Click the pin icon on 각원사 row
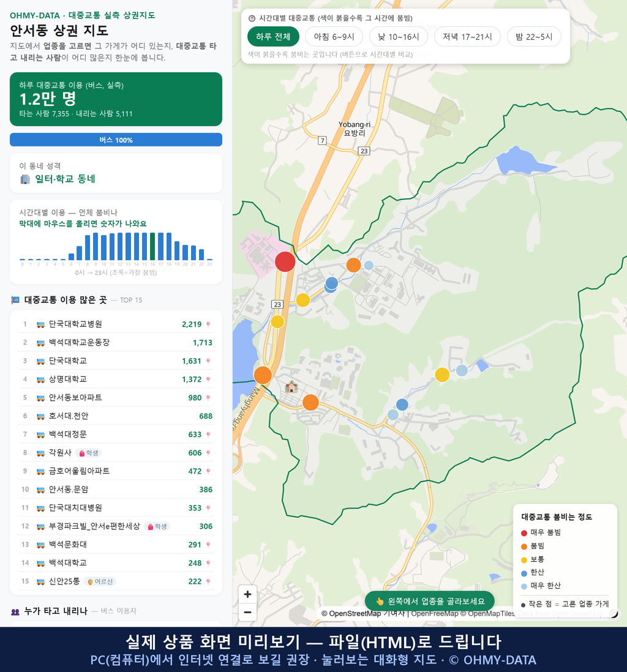Screen dimensions: 627x672 [208, 453]
